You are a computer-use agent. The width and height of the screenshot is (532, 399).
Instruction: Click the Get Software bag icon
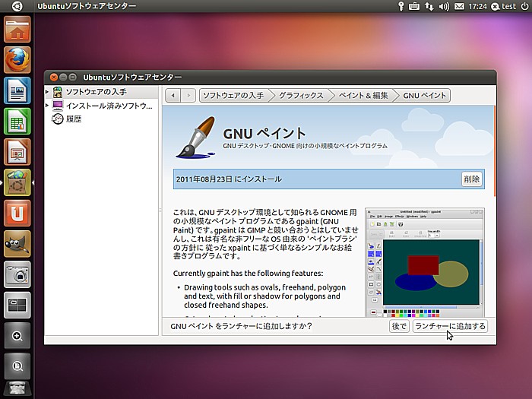tap(58, 92)
